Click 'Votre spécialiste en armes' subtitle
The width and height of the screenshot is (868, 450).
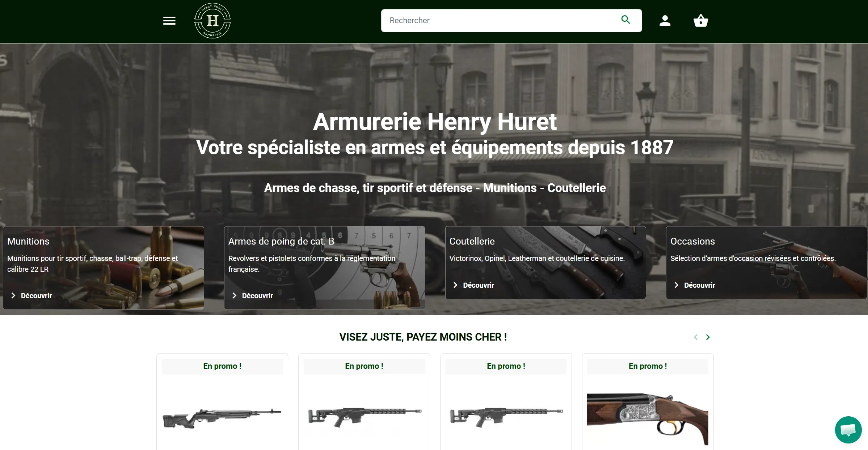click(x=435, y=147)
